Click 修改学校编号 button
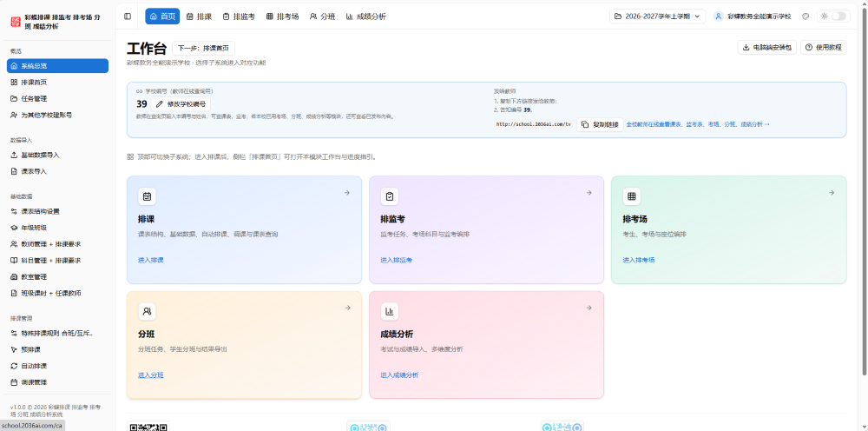This screenshot has width=868, height=431. (181, 104)
